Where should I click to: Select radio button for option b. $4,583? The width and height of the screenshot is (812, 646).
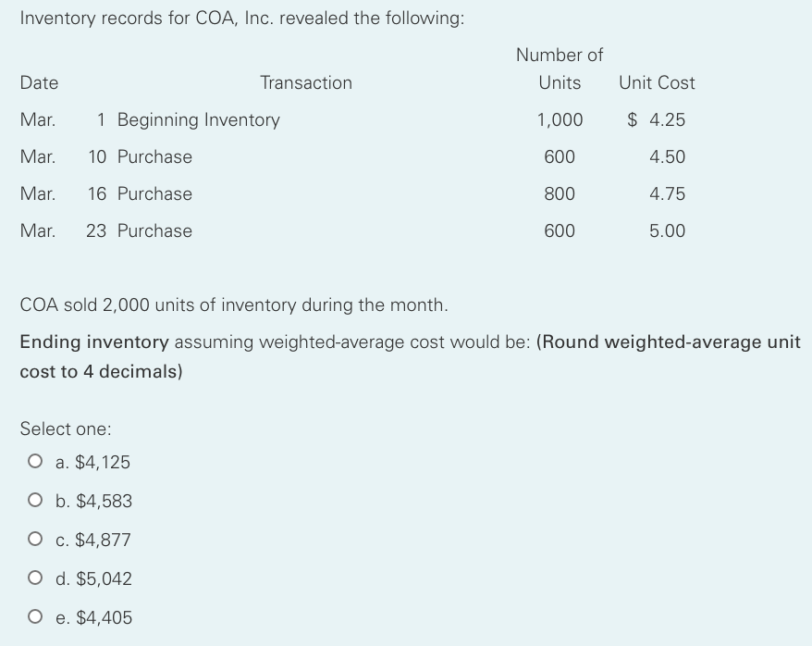pos(35,501)
